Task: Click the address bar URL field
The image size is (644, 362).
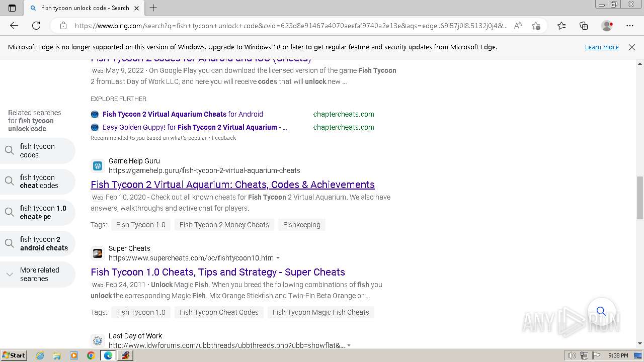Action: pos(291,26)
